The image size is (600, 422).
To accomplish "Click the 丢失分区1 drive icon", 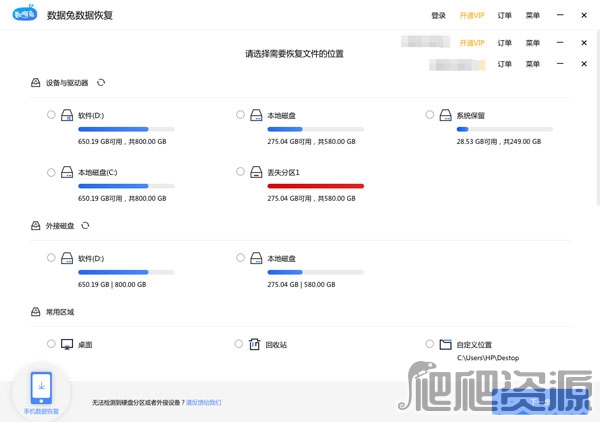I will click(x=256, y=172).
